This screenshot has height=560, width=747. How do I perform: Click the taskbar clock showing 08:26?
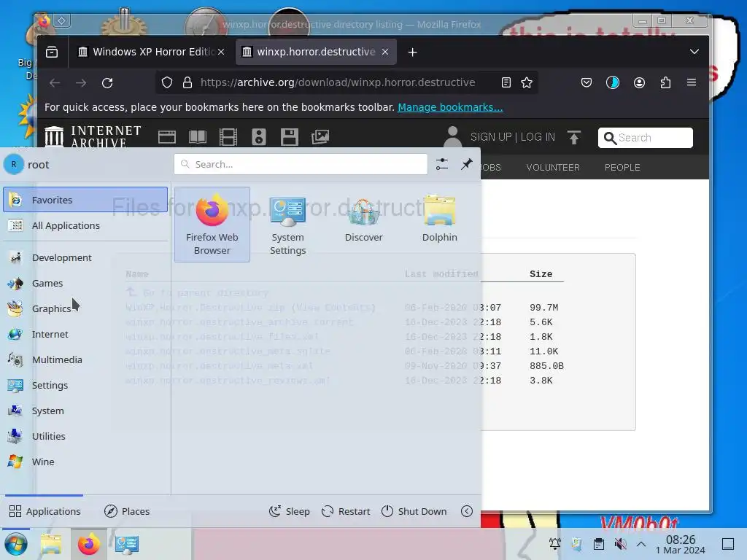coord(681,544)
